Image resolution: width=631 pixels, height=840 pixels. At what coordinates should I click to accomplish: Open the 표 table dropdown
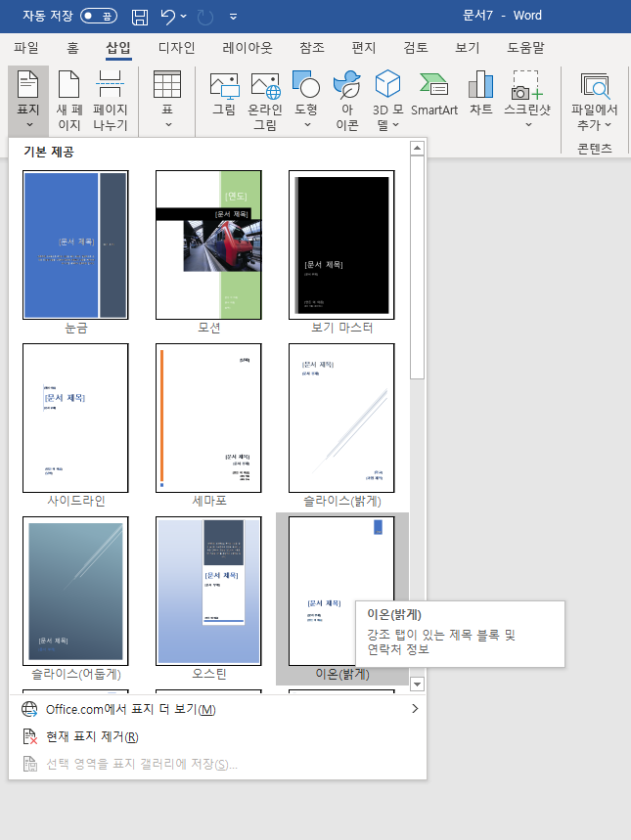[x=167, y=100]
